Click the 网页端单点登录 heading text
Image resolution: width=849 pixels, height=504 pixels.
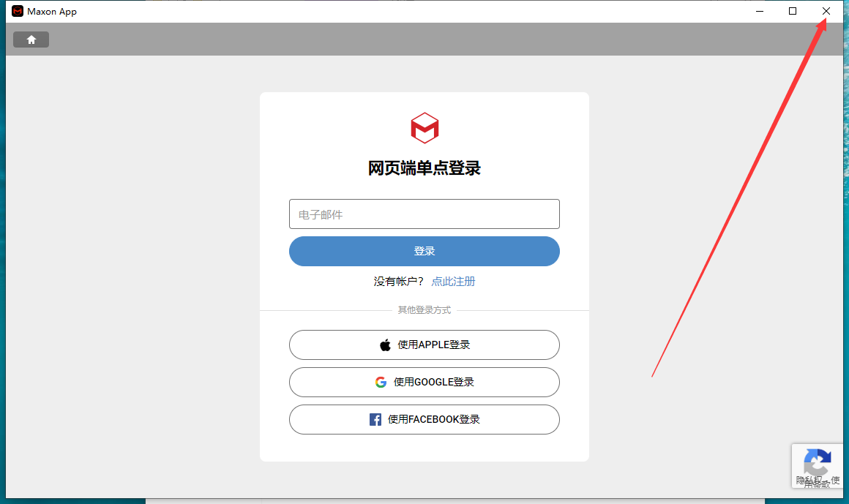click(x=424, y=168)
